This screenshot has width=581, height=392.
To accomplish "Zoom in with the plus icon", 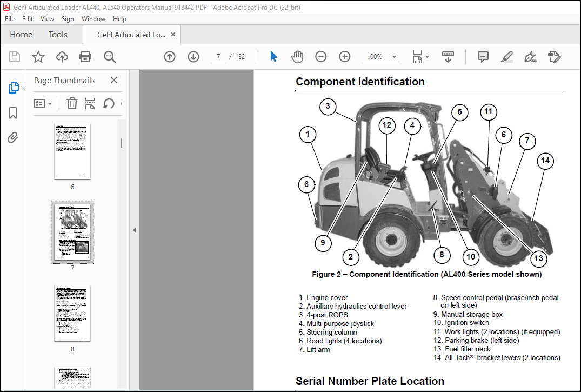I will tap(345, 57).
